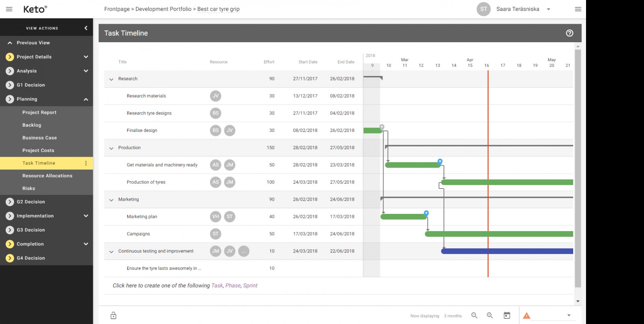Viewport: 644px width, 324px height.
Task: Click the Start Date column header
Action: tap(308, 62)
